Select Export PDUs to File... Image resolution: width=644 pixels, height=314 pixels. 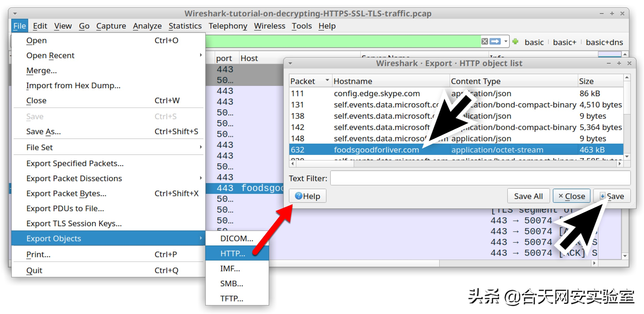(108, 208)
